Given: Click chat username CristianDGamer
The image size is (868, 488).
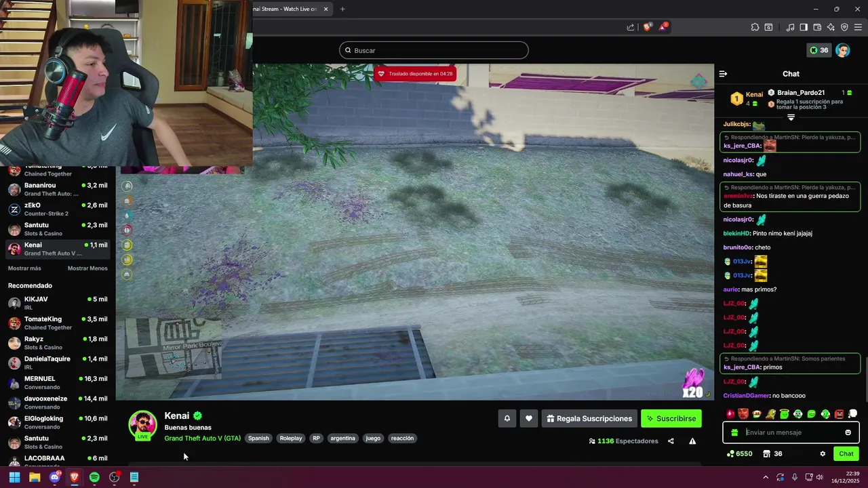Looking at the screenshot, I should coord(746,396).
